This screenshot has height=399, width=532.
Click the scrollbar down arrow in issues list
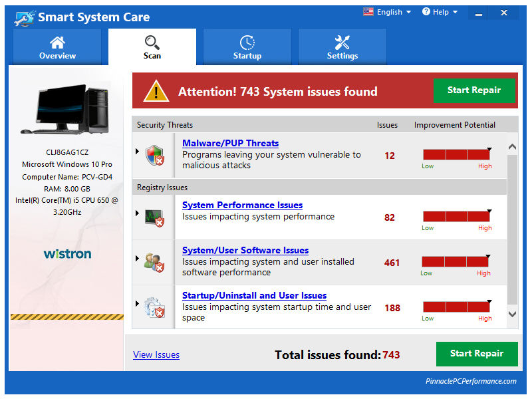click(x=512, y=314)
